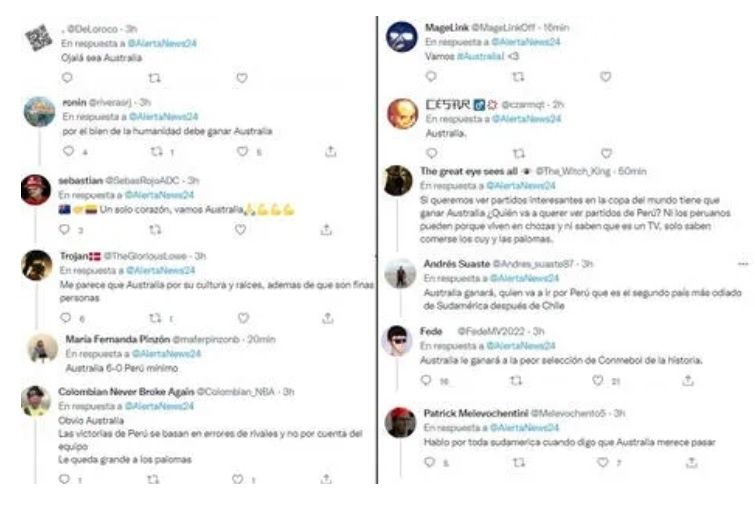The height and width of the screenshot is (508, 755).
Task: Like Trojan's tweet about Australia's culture
Action: click(x=241, y=318)
